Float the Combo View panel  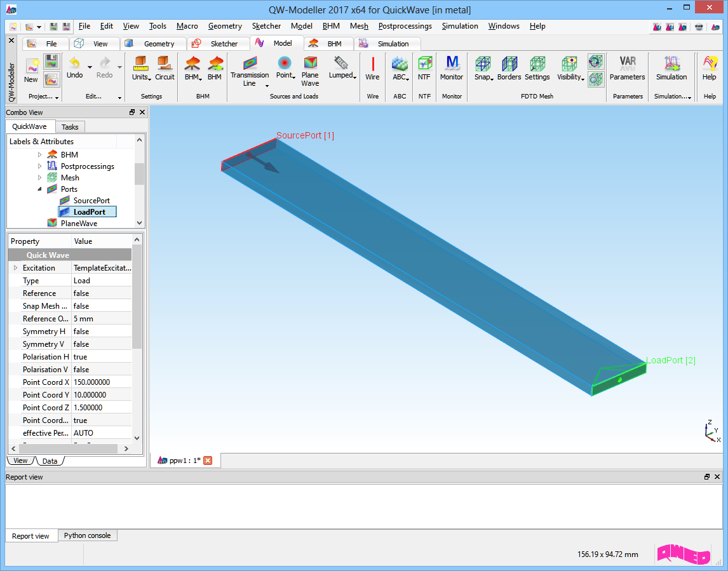coord(132,112)
